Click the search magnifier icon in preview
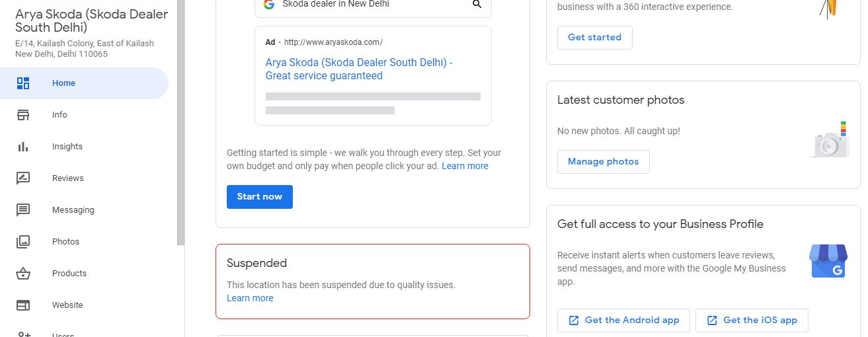The width and height of the screenshot is (868, 337). [477, 4]
